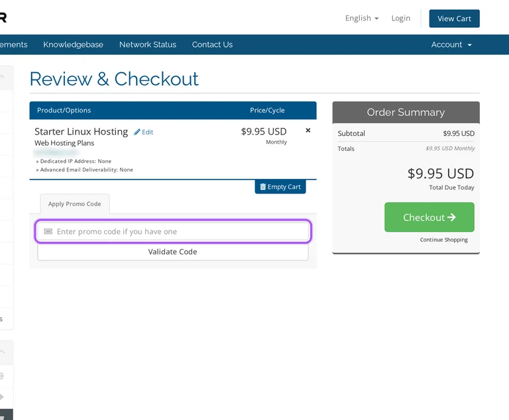Click the ticket icon in promo code field

point(48,231)
